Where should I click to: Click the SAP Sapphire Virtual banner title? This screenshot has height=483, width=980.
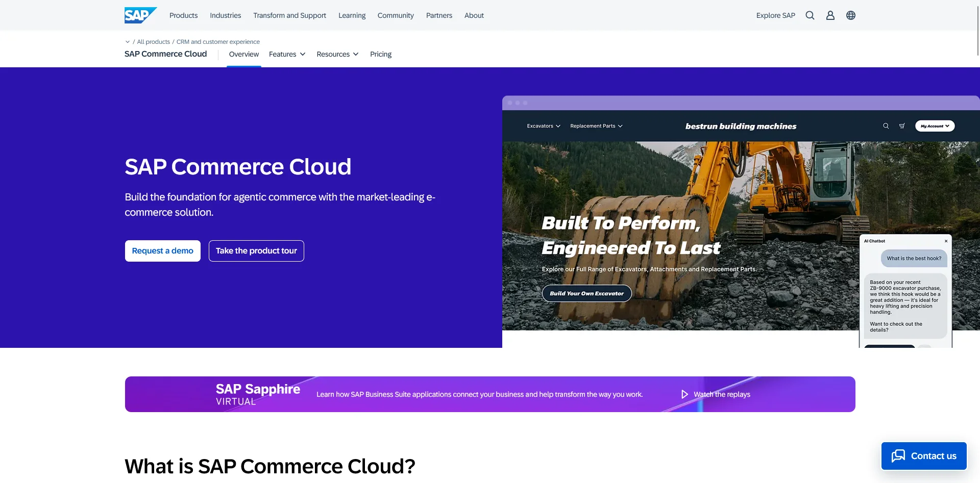coord(258,394)
